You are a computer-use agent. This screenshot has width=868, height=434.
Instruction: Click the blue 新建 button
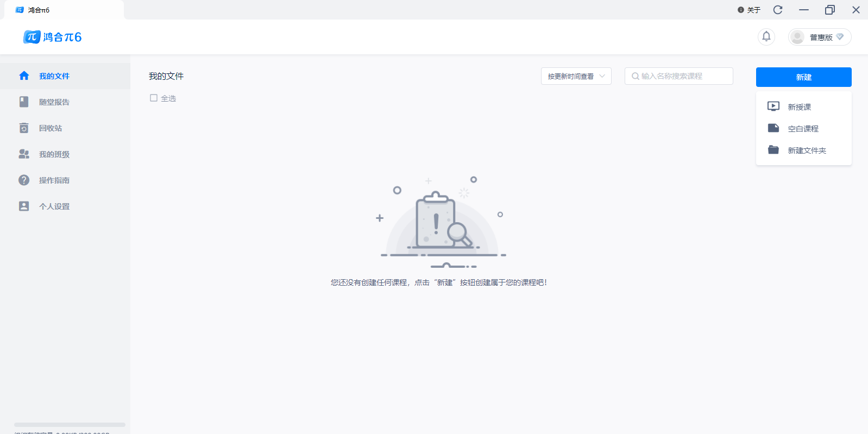click(x=803, y=77)
